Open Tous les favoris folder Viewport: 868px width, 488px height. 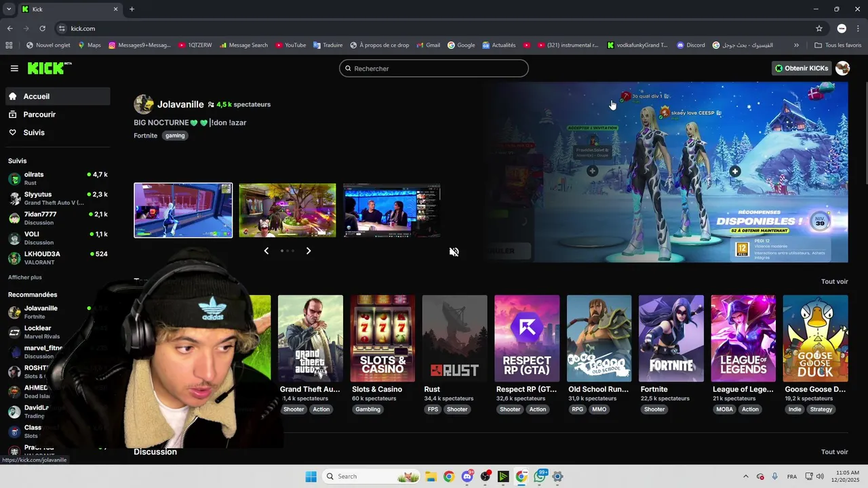click(837, 45)
